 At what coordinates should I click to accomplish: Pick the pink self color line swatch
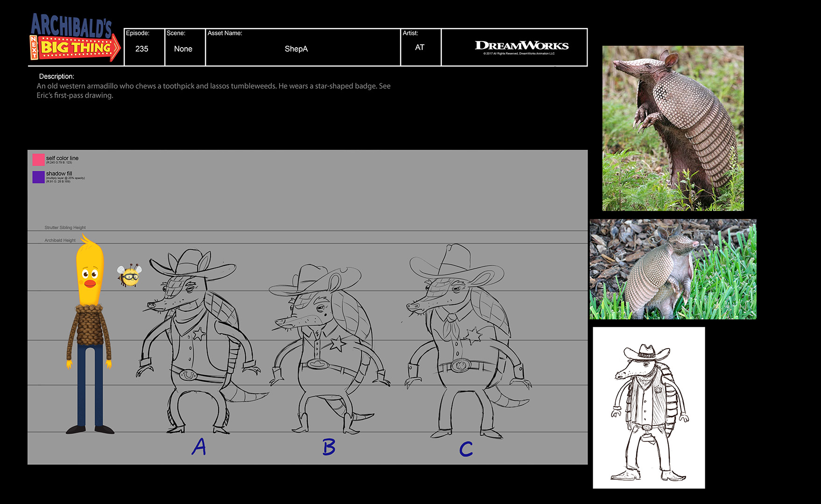(38, 160)
